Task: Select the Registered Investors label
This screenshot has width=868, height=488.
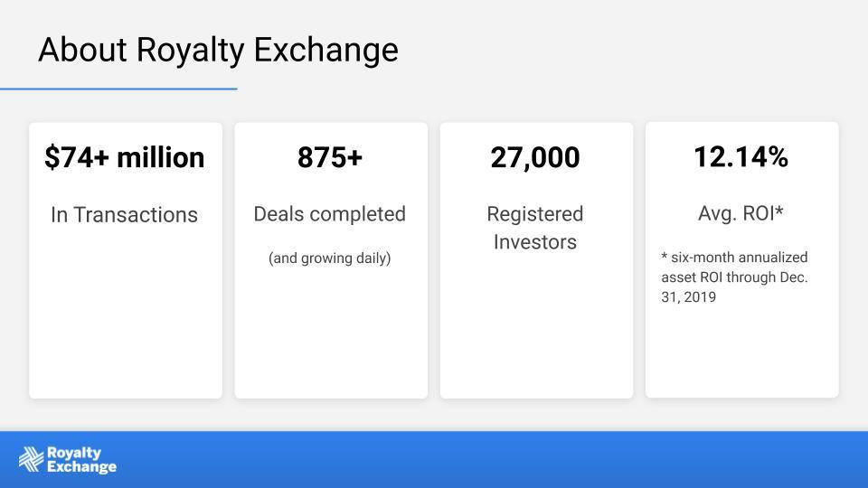Action: click(x=535, y=228)
